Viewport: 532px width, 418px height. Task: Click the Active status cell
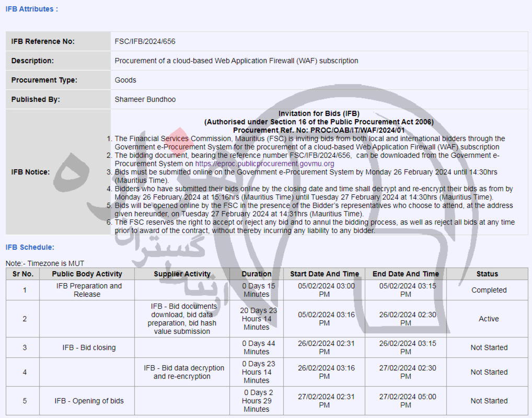489,319
